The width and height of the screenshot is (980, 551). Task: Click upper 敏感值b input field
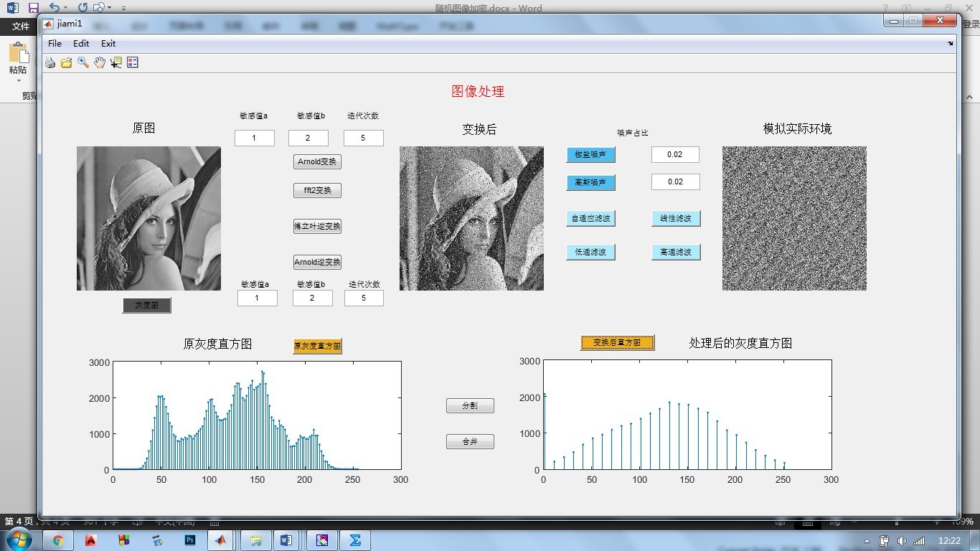(x=308, y=138)
